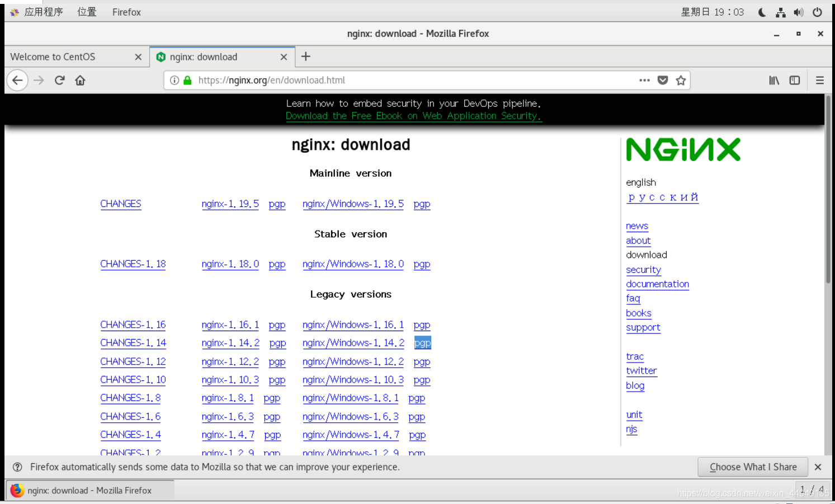The image size is (835, 504).
Task: Open nginx/Windows-1.6.3 link
Action: 351,417
